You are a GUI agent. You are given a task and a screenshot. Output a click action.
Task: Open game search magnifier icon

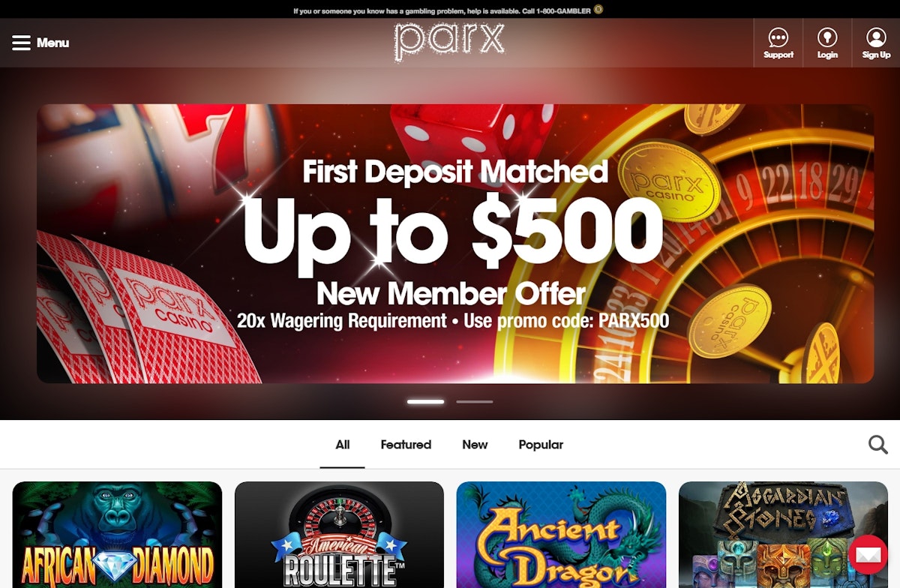(878, 445)
